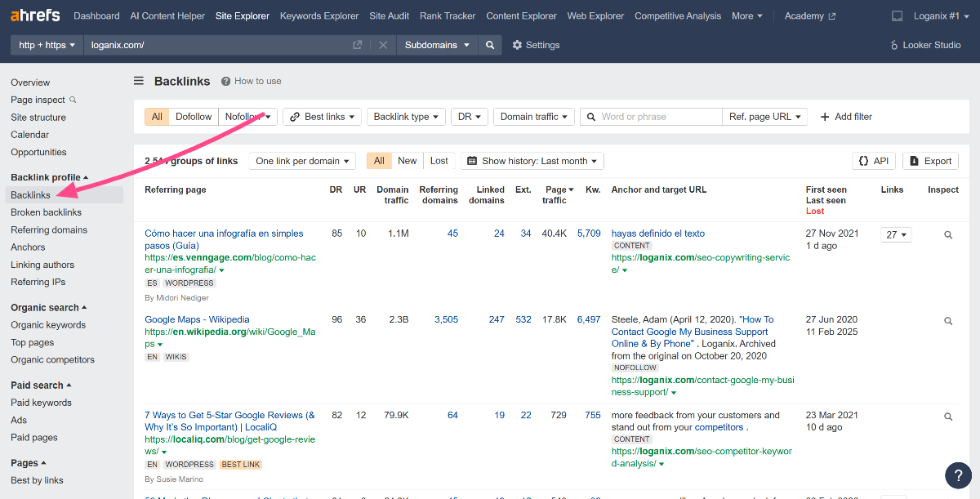Viewport: 980px width, 499px height.
Task: Click the magnifier search button beside Subdomains
Action: (x=489, y=45)
